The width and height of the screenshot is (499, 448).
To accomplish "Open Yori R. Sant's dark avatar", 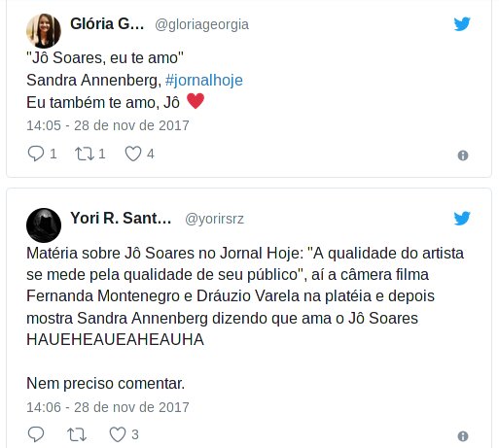I will [x=44, y=225].
